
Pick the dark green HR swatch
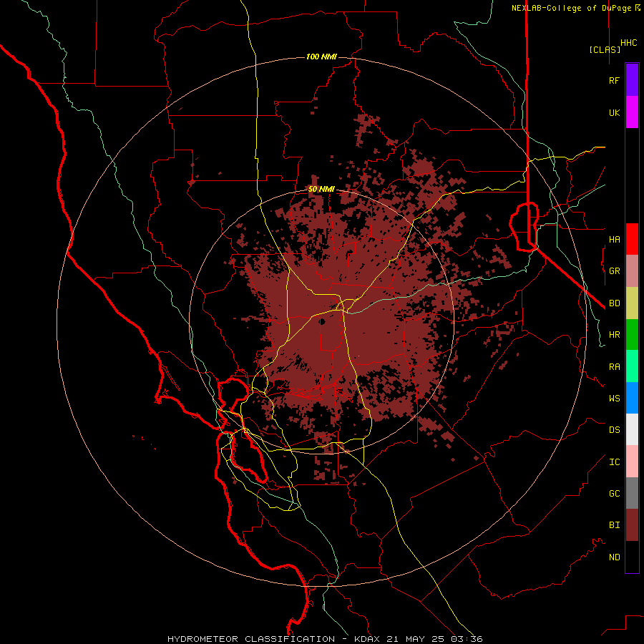pyautogui.click(x=632, y=335)
